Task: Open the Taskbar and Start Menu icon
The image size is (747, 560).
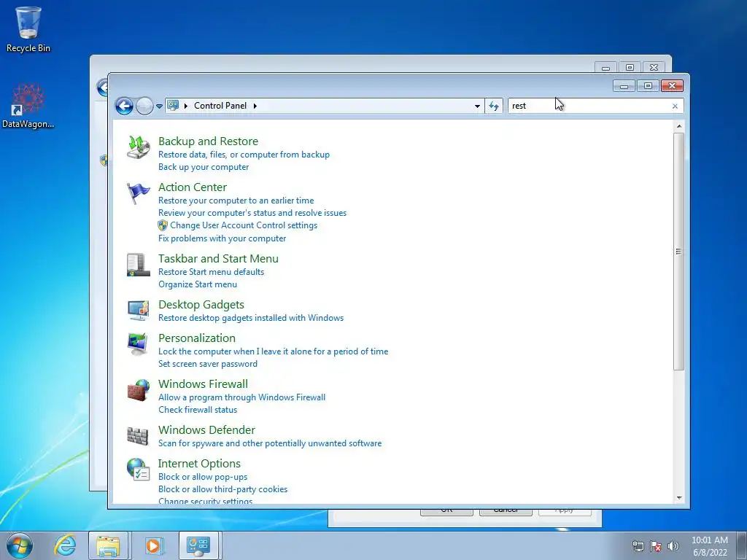Action: [138, 265]
